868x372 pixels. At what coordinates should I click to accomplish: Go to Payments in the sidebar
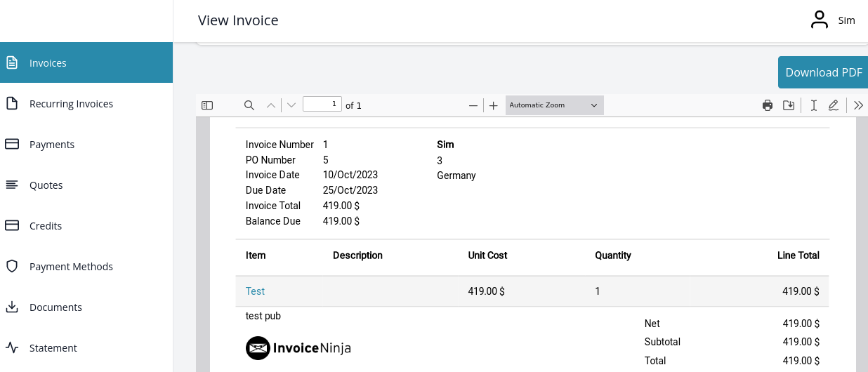[x=52, y=145]
